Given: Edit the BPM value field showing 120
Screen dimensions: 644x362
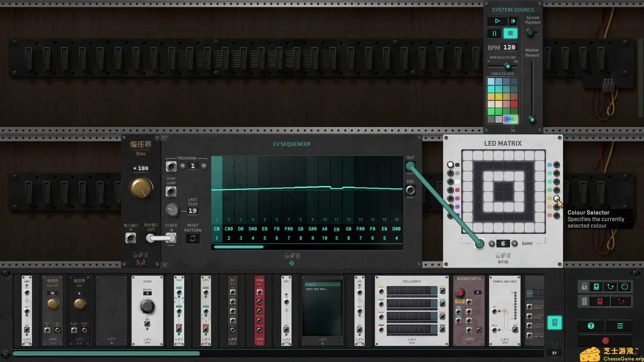Looking at the screenshot, I should tap(509, 47).
